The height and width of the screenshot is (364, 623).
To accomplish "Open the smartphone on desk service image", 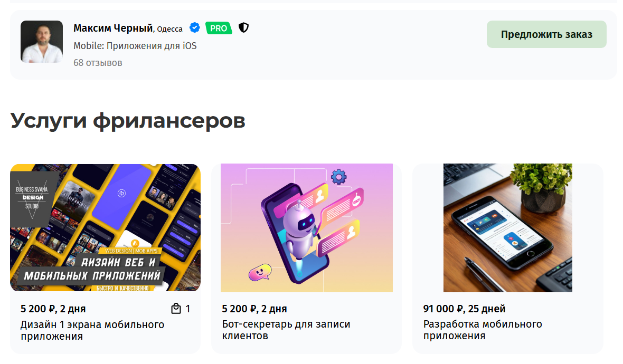I will click(x=508, y=228).
